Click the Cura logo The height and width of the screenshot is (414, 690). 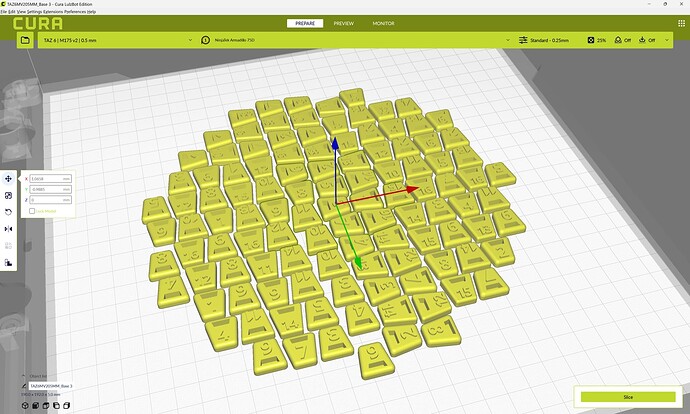37,23
